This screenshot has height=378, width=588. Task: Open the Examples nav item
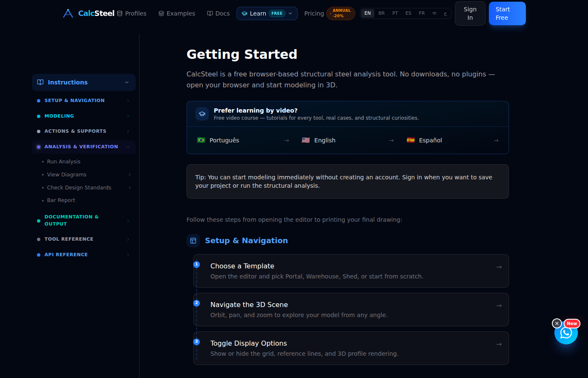tap(177, 13)
